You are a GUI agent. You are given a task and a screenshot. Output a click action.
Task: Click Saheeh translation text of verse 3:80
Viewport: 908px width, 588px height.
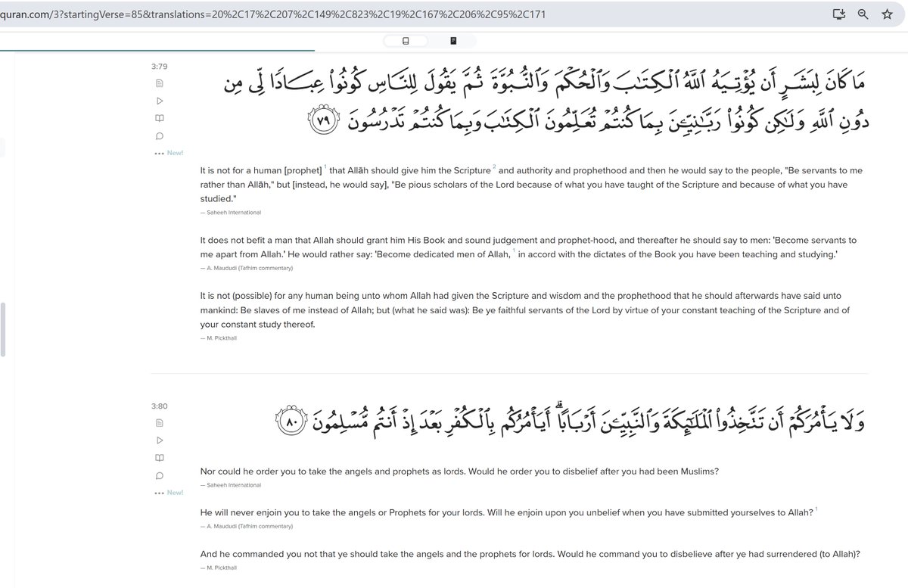pos(459,471)
